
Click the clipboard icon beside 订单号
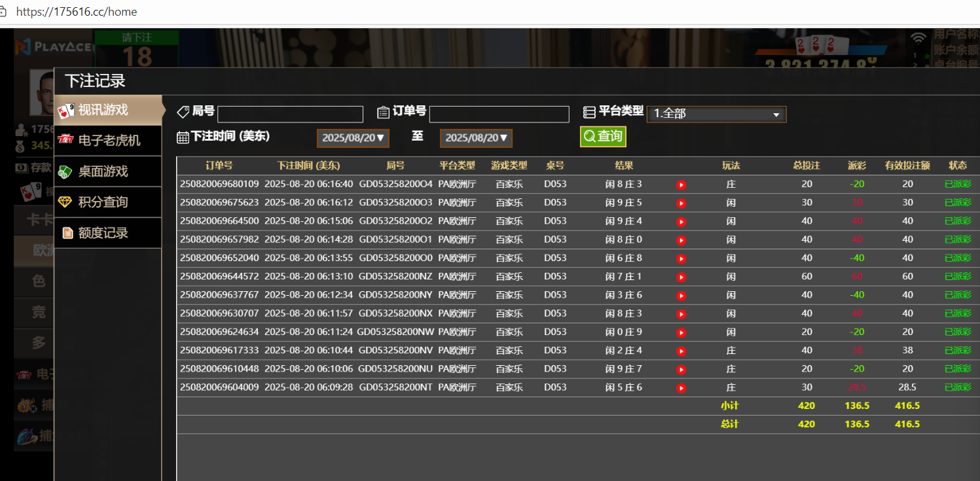click(x=384, y=113)
